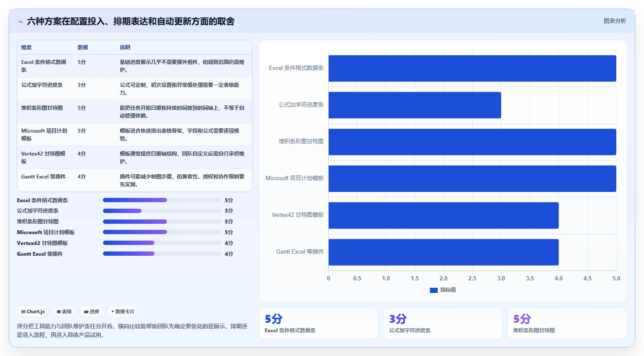Click the table cell 公式加字符进度条

[x=42, y=85]
